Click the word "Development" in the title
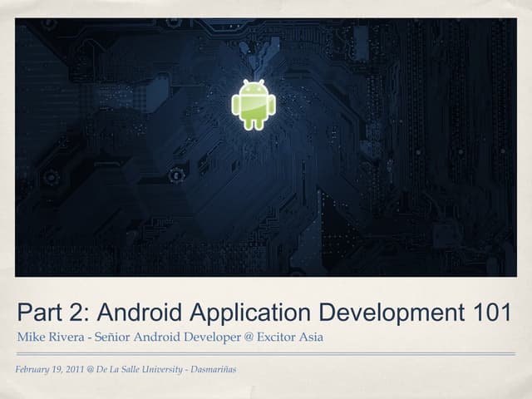532x399 pixels. click(x=389, y=313)
